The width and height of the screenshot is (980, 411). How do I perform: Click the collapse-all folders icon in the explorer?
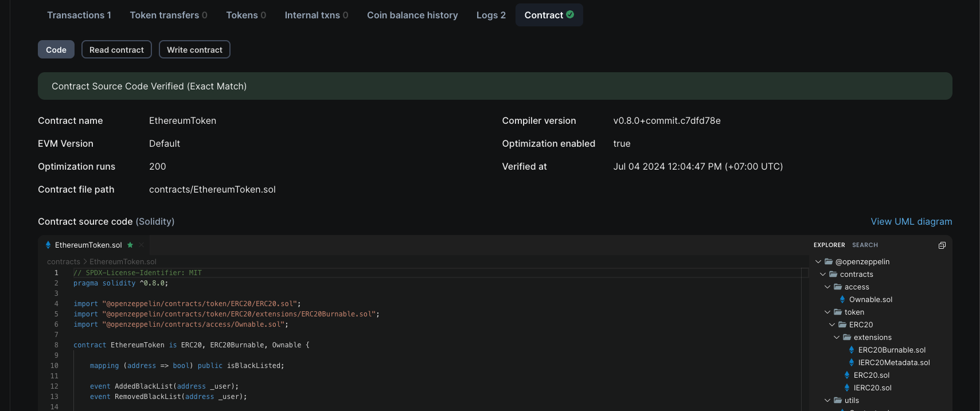tap(942, 245)
